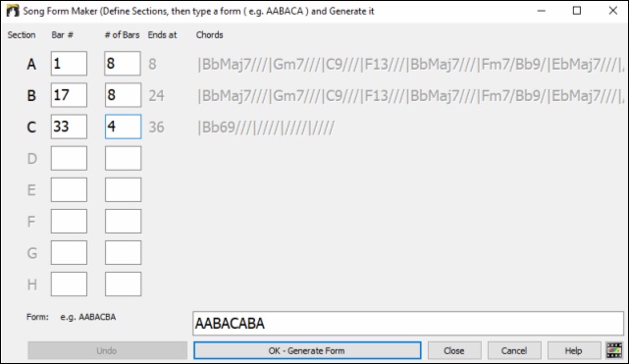Select the empty Section D Bar # field

69,158
